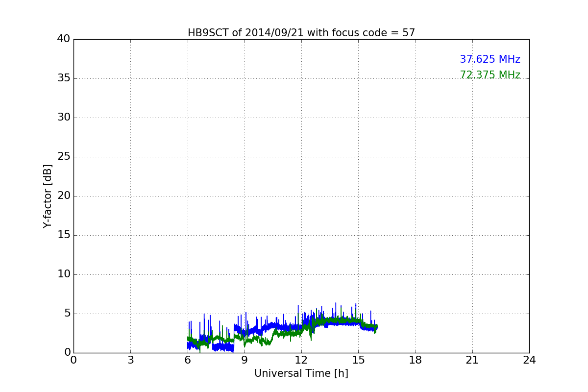Select the blue '37.625 MHz' legend label

point(490,59)
